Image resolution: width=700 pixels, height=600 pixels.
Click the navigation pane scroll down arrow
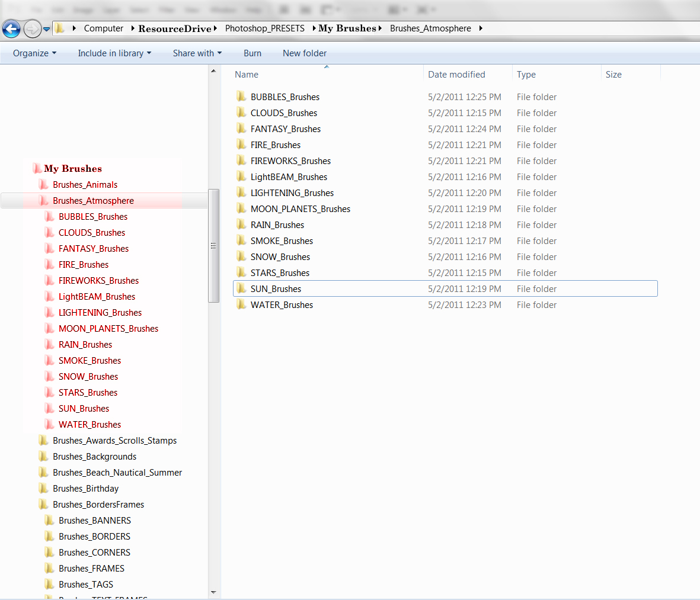click(213, 592)
